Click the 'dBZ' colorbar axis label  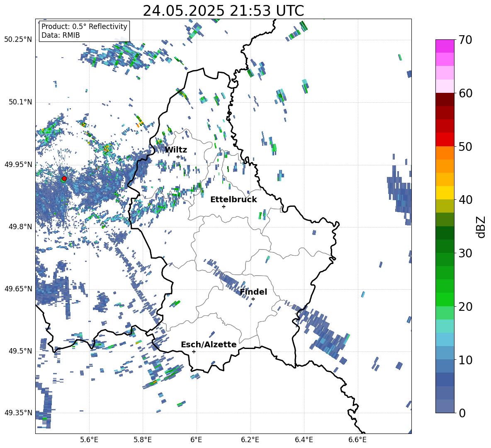481,227
